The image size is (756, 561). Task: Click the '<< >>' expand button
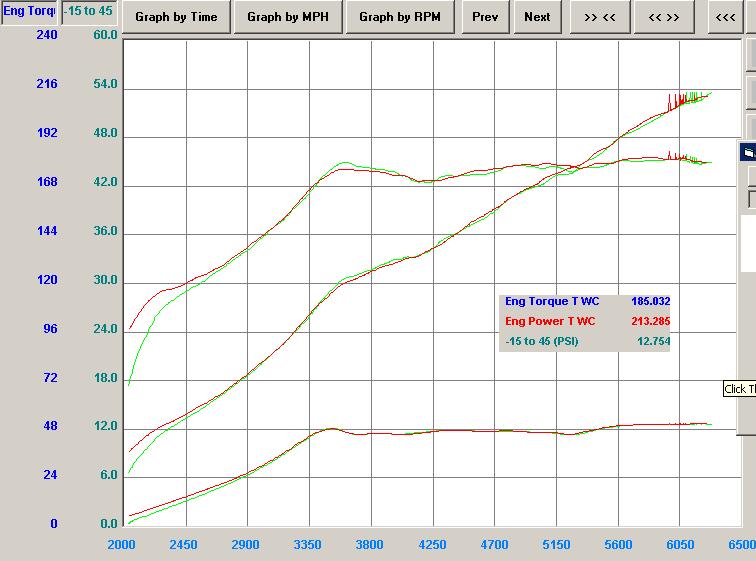[664, 17]
